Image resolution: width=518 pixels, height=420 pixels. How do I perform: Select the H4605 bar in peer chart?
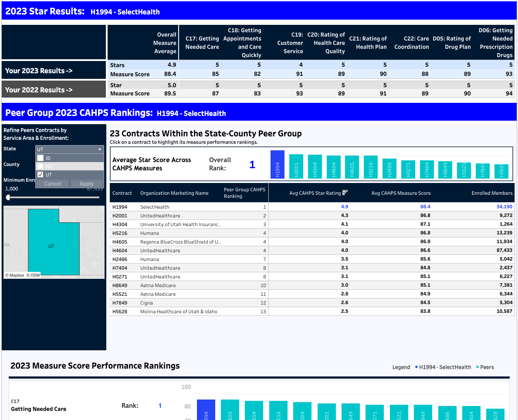tap(352, 167)
